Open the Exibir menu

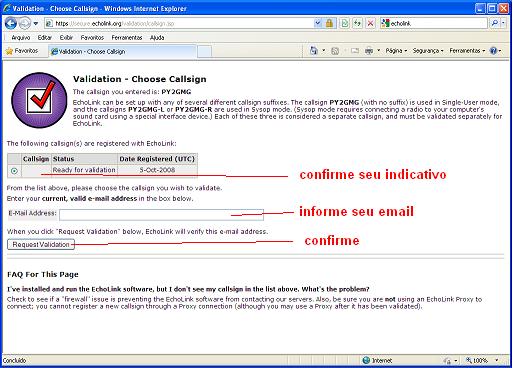pos(66,38)
